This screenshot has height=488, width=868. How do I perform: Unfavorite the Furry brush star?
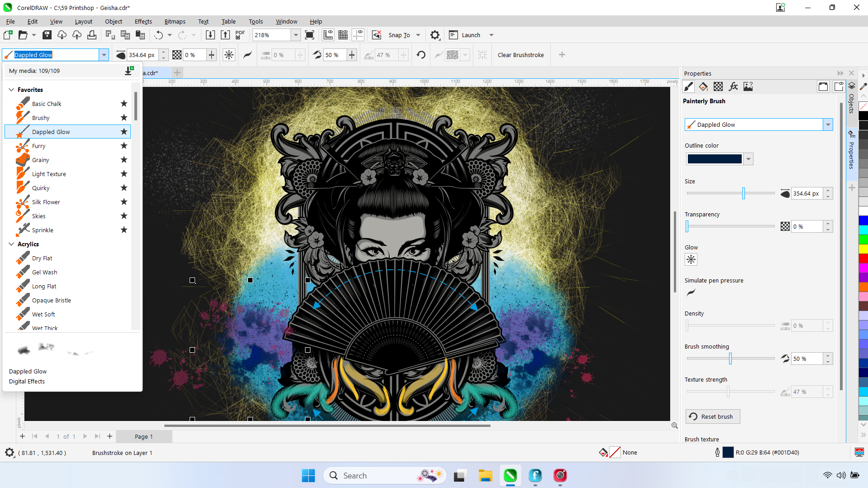[x=124, y=146]
